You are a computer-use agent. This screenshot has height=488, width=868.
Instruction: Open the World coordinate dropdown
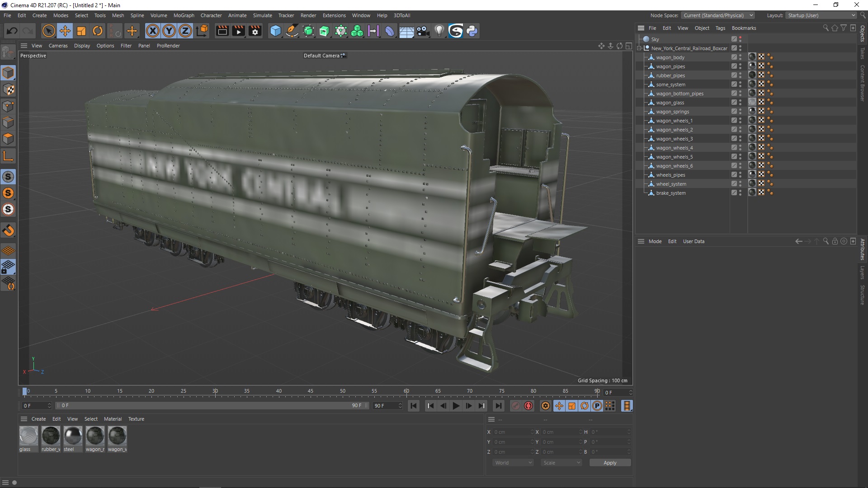(513, 463)
